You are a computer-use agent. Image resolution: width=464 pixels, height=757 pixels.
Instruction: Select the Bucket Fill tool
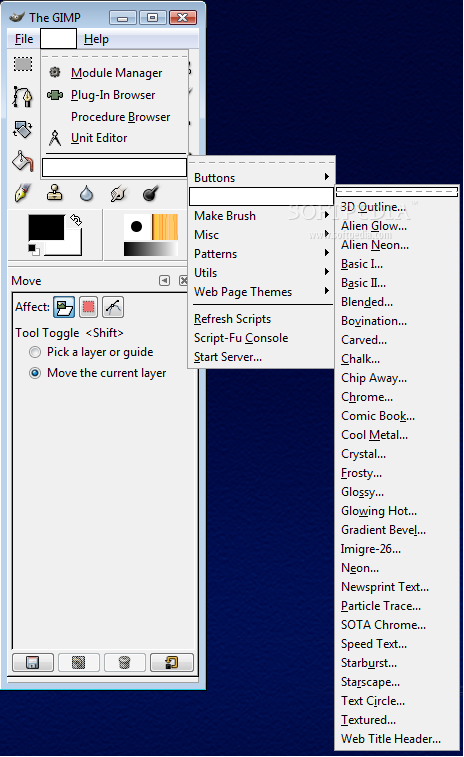23,161
